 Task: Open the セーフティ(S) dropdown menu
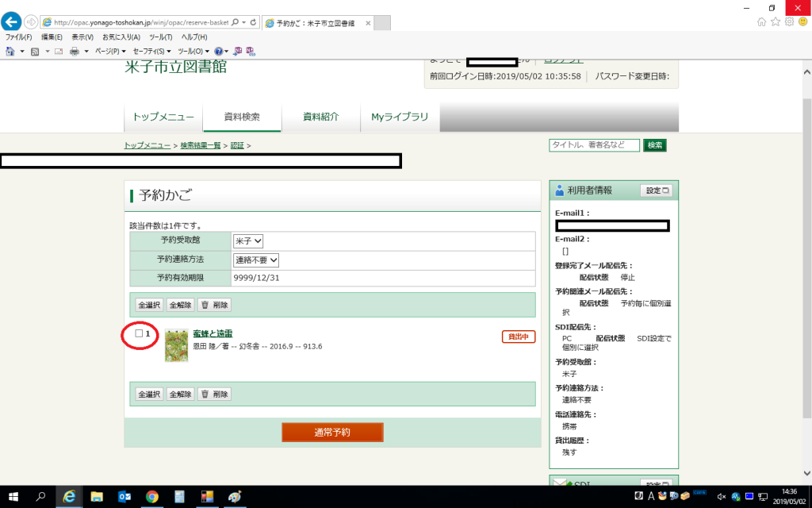(151, 52)
